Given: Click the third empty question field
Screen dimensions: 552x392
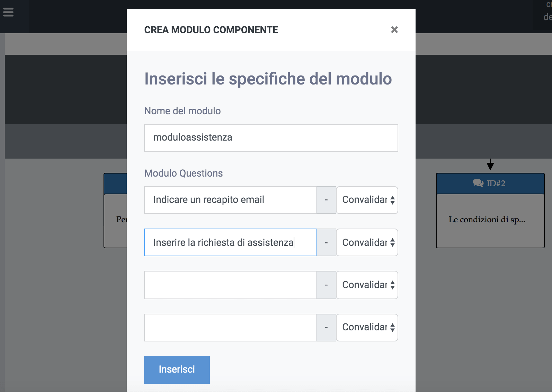Looking at the screenshot, I should [230, 285].
